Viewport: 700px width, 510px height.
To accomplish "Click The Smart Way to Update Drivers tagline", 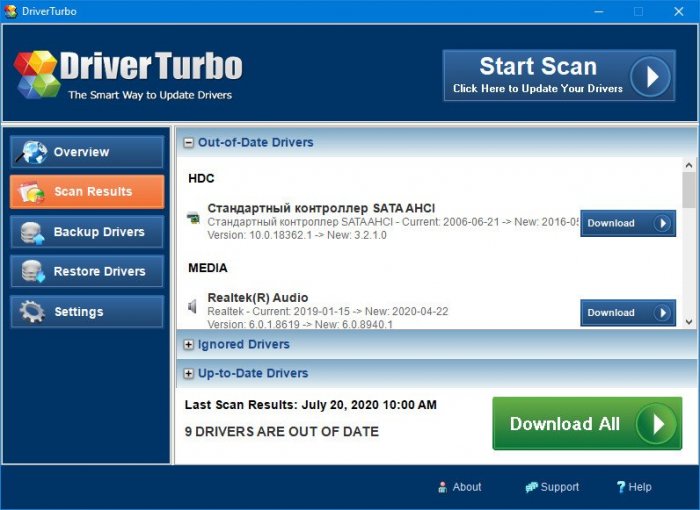I will coord(150,95).
